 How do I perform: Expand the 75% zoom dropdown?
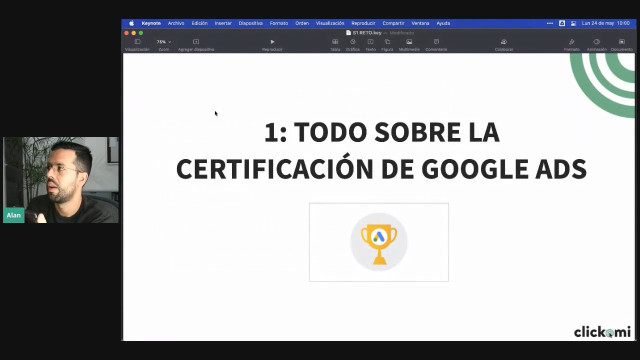(164, 42)
